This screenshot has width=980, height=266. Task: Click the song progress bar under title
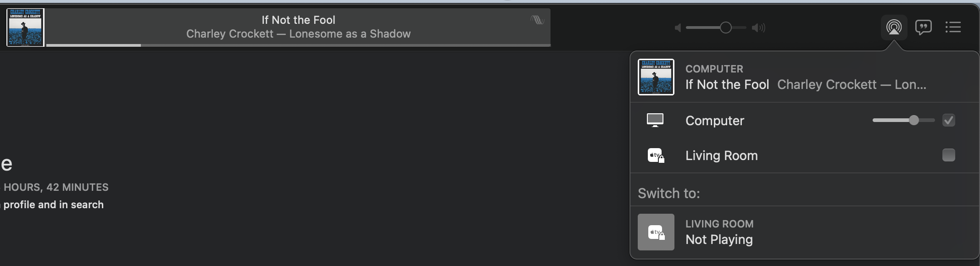click(x=298, y=45)
